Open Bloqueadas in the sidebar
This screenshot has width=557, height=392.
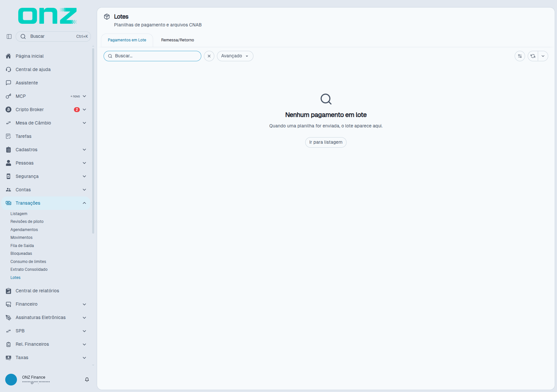pyautogui.click(x=21, y=254)
